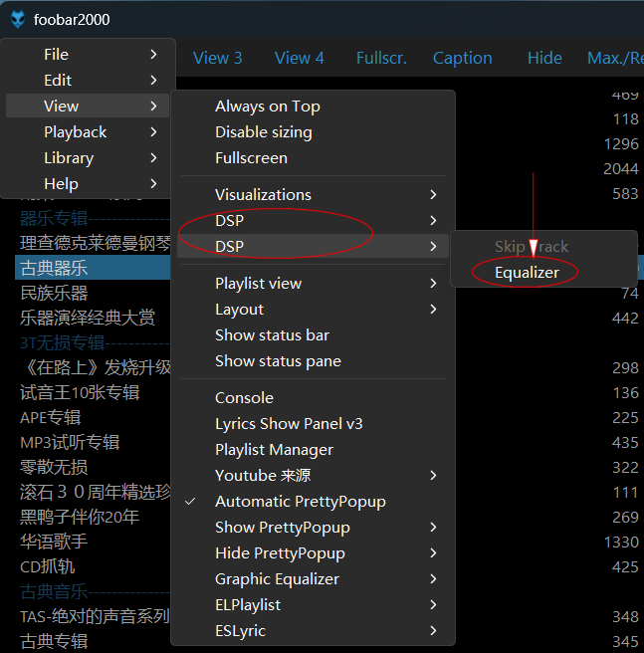
Task: Open the Console window
Action: coord(244,398)
